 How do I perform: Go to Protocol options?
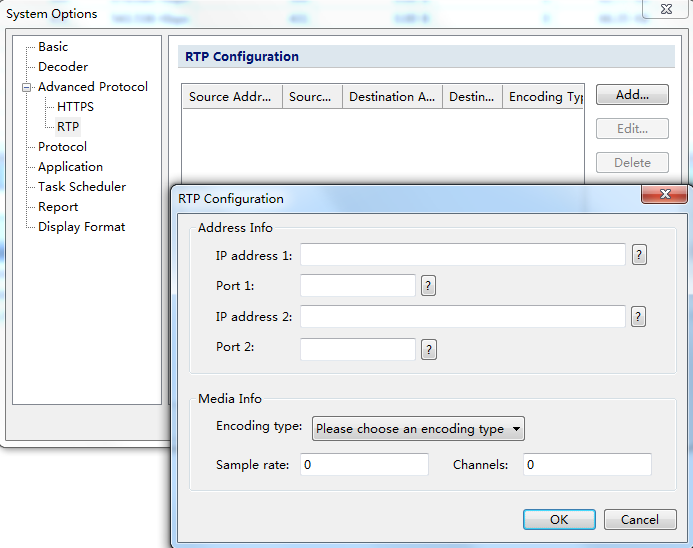(62, 147)
